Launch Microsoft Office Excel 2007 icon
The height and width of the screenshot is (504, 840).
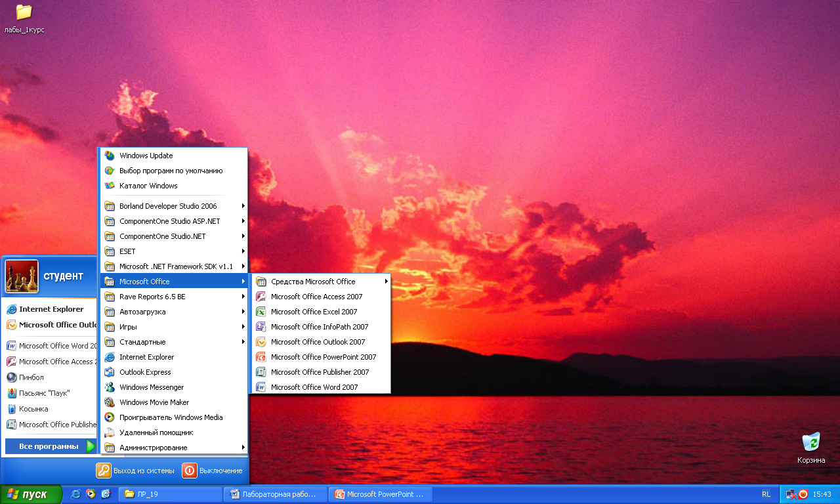click(x=261, y=312)
